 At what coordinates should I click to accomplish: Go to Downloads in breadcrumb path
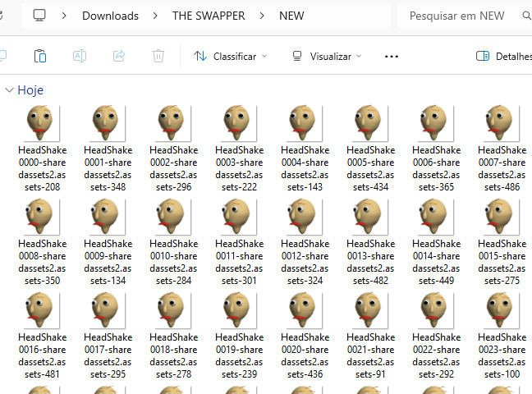(110, 16)
